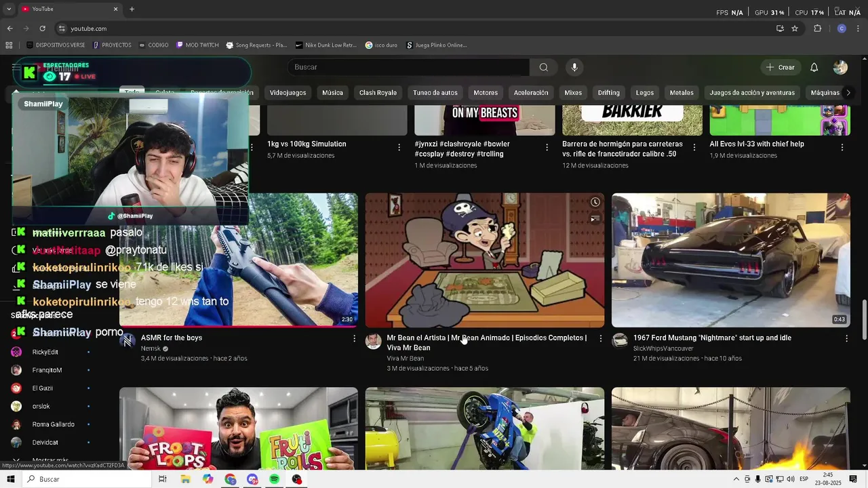Go back with the browser back arrow
Screen dimensions: 868x488
[x=9, y=28]
